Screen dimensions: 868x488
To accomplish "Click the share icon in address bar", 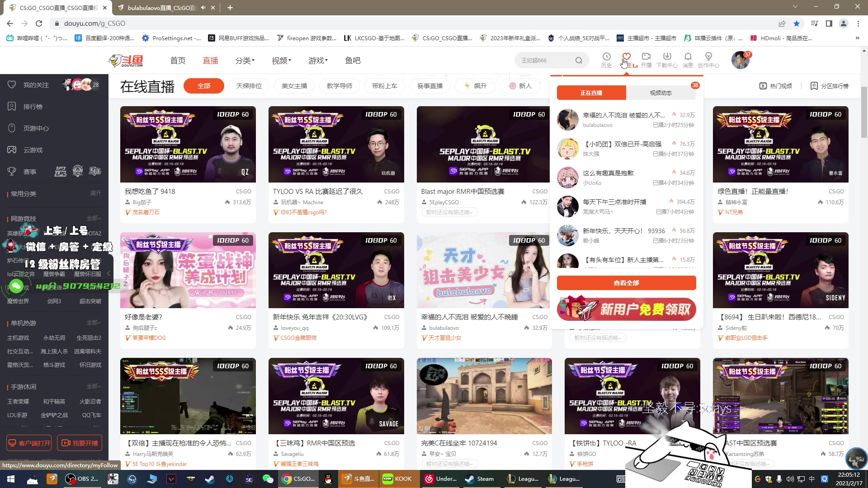I will (x=782, y=23).
